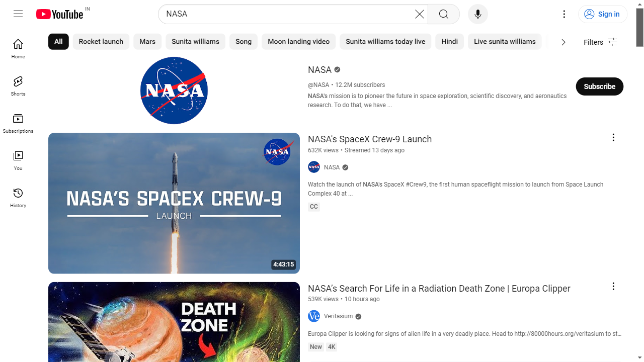
Task: Open Subscriptions from the sidebar
Action: (x=18, y=123)
